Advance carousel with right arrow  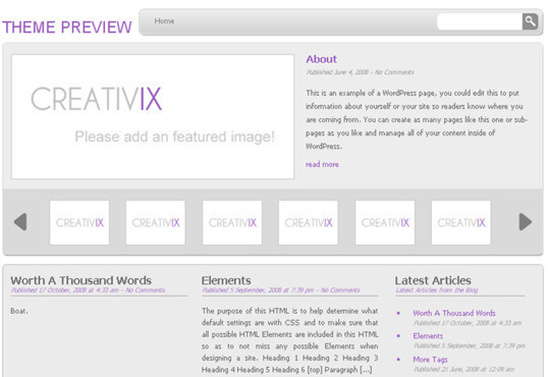(525, 222)
